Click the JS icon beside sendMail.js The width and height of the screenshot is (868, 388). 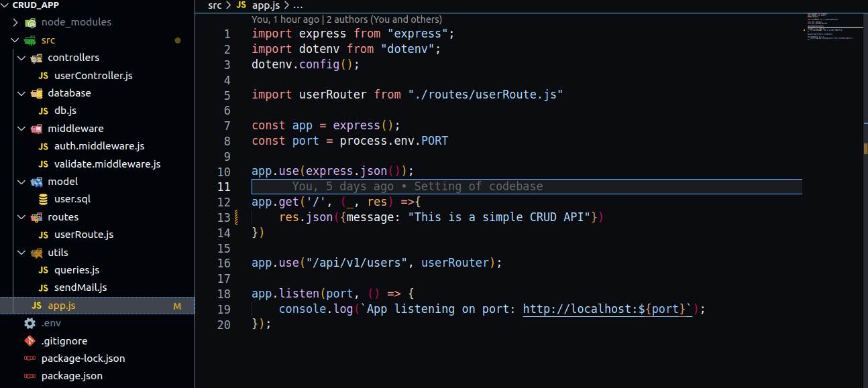point(43,287)
